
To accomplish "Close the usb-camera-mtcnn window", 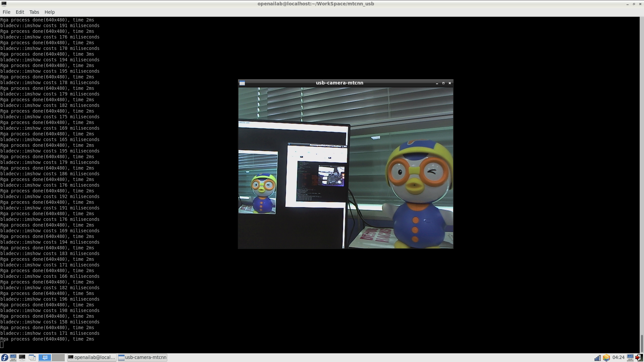I will (450, 83).
